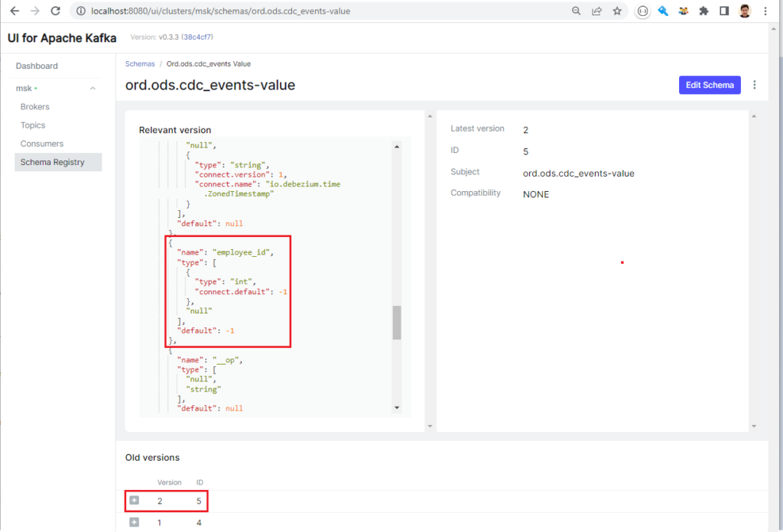Click the schema code vertical scrollbar thumb
The height and width of the screenshot is (532, 783).
[x=397, y=323]
